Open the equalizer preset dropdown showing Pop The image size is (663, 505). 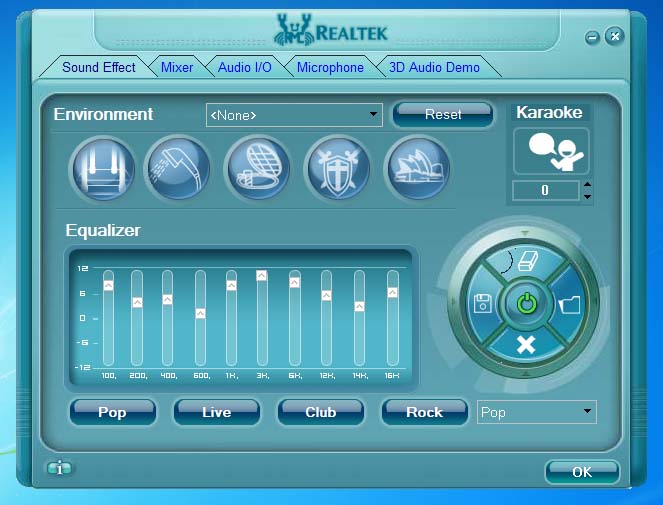click(x=537, y=412)
